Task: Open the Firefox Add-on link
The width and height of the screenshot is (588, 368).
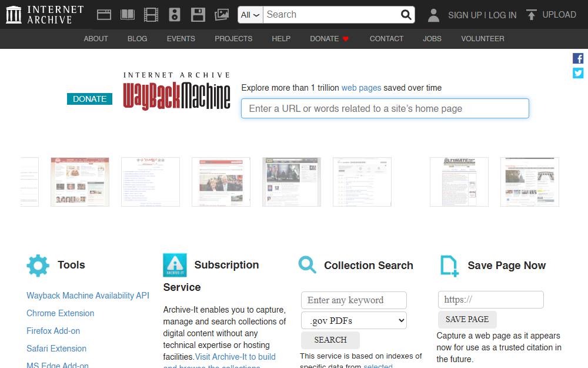Action: (x=53, y=331)
